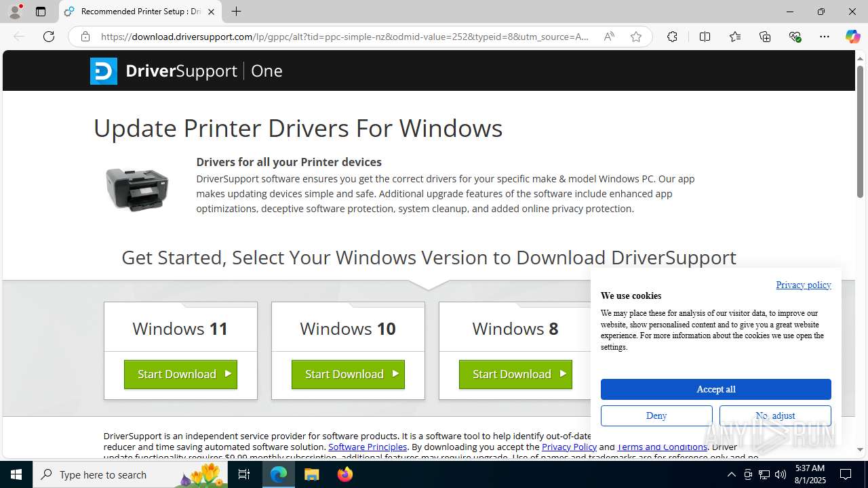Viewport: 868px width, 488px height.
Task: Open the notification center
Action: tap(846, 474)
